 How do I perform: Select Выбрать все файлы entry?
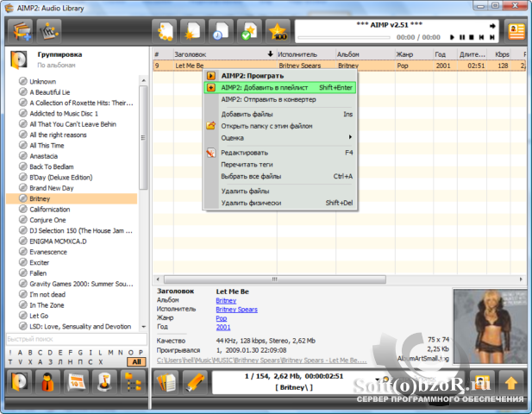click(280, 177)
